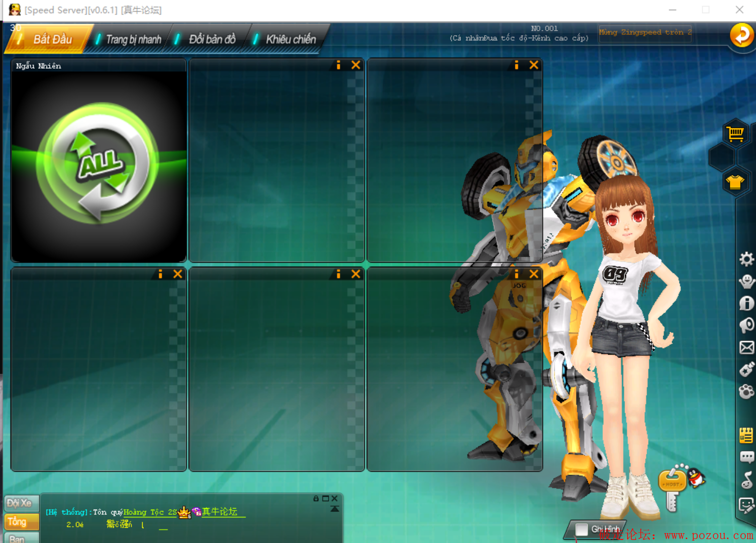Close the top-right player slot
This screenshot has height=543, width=756.
[534, 65]
